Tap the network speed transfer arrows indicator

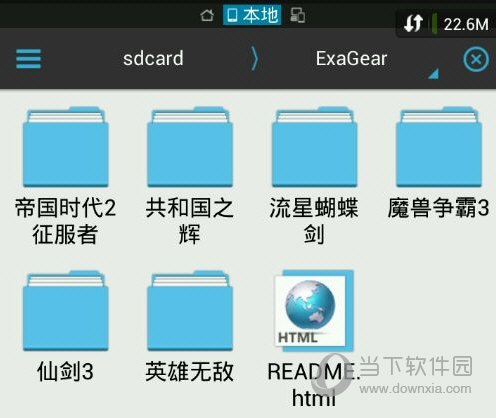tap(414, 24)
